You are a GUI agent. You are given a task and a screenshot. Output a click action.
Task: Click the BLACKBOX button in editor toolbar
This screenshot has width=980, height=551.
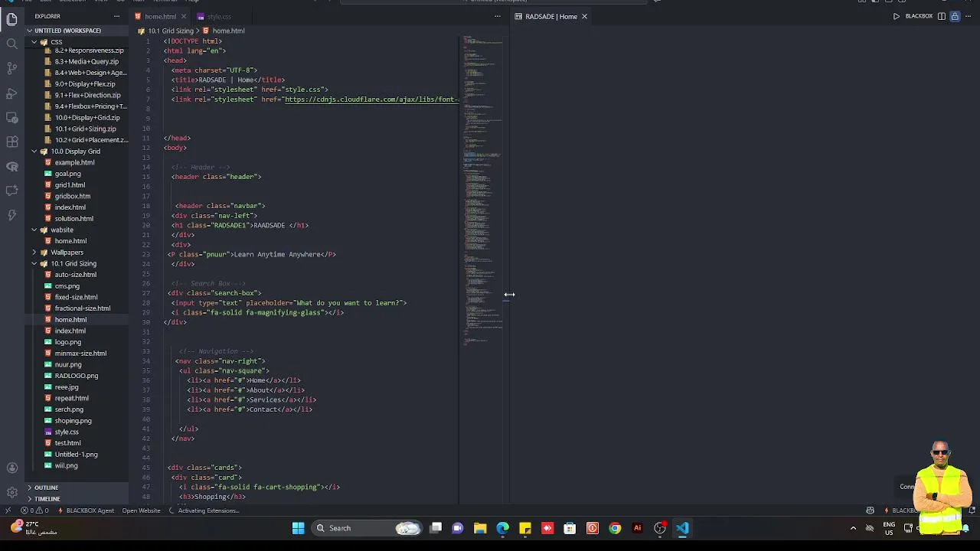[x=919, y=16]
